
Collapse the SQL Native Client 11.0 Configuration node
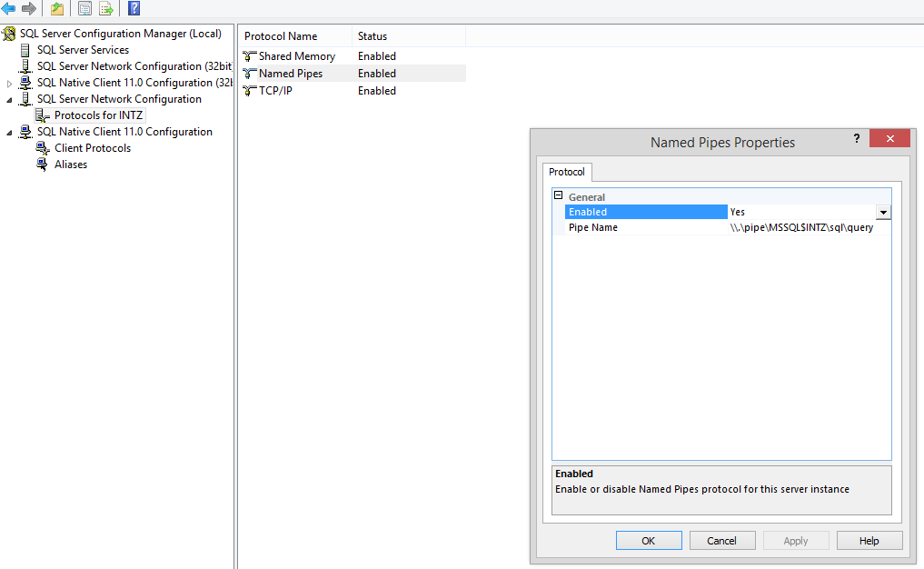pos(9,133)
